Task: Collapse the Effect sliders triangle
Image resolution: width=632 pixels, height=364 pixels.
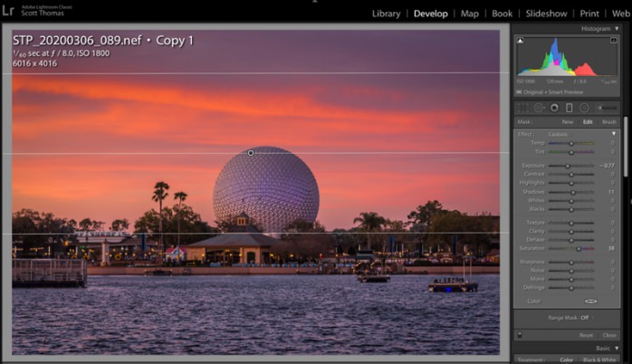Action: 614,134
